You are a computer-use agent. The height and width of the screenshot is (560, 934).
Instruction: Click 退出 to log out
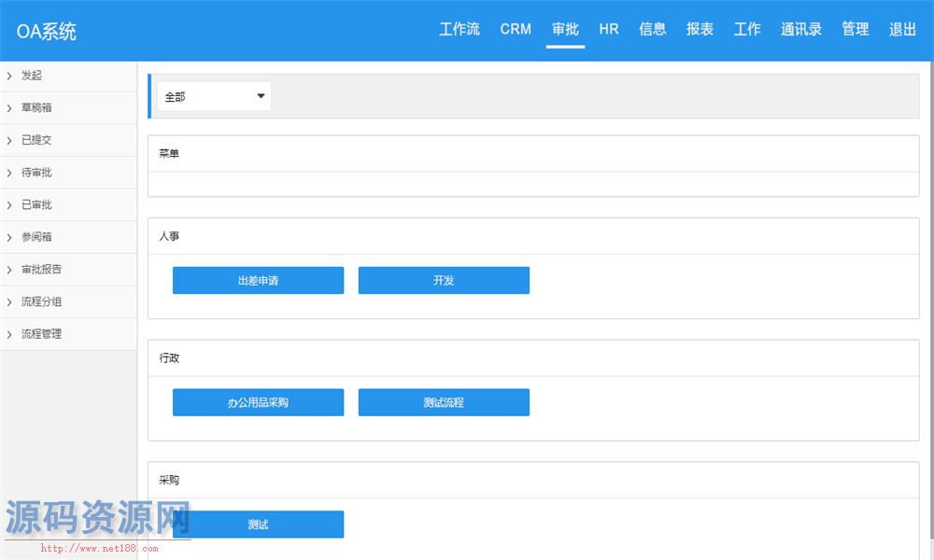[902, 29]
